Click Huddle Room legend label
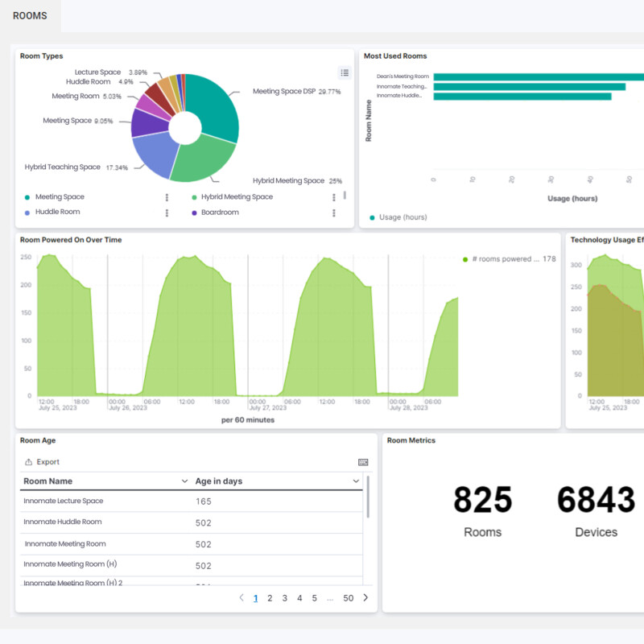 click(57, 212)
